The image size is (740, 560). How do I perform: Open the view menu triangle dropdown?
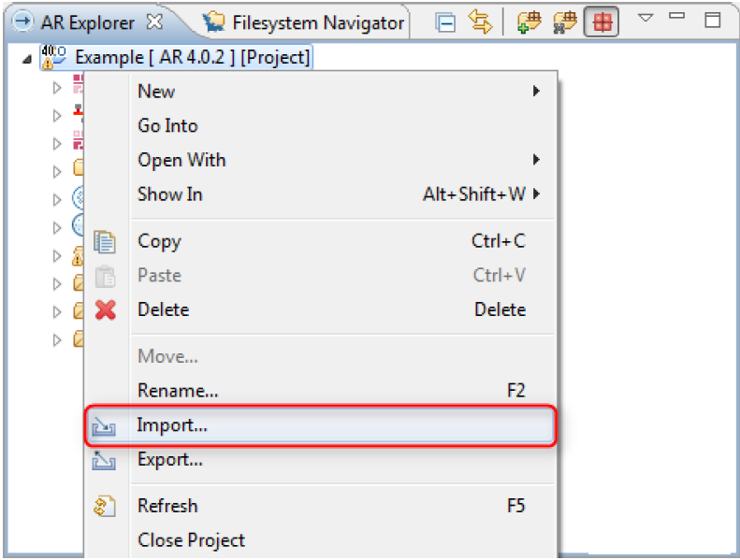[646, 18]
